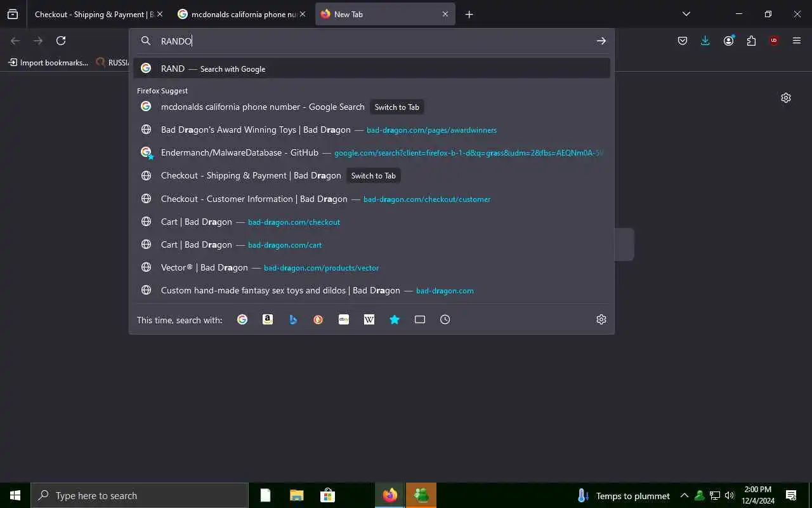Open the Firefox application menu
This screenshot has height=508, width=812.
tap(797, 41)
